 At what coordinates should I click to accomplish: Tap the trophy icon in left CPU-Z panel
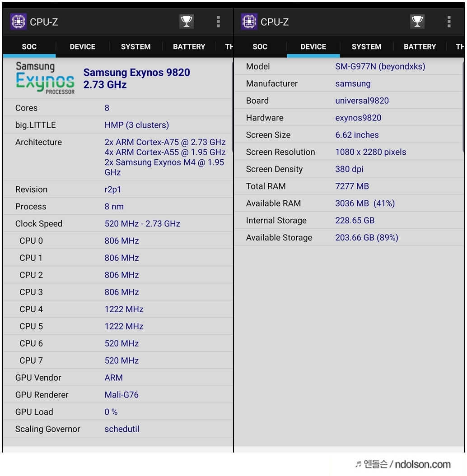click(x=186, y=22)
